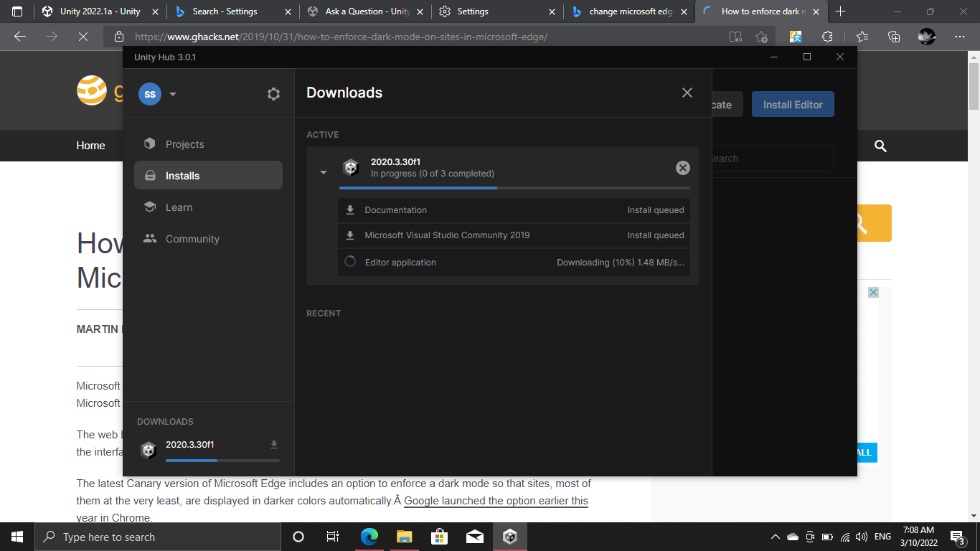
Task: Click the browser back arrow
Action: [x=20, y=37]
